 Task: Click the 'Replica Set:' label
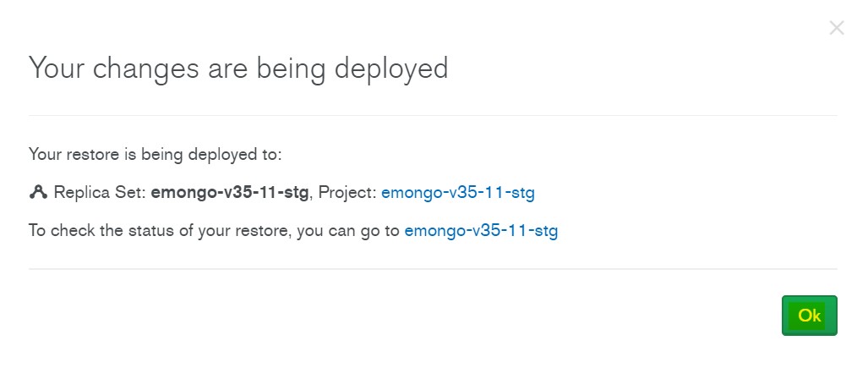coord(100,192)
